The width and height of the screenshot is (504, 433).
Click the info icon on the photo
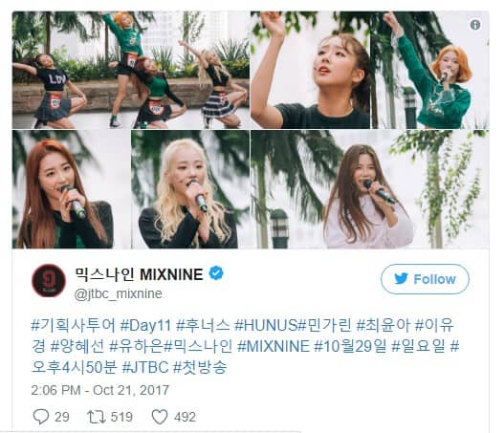(475, 25)
